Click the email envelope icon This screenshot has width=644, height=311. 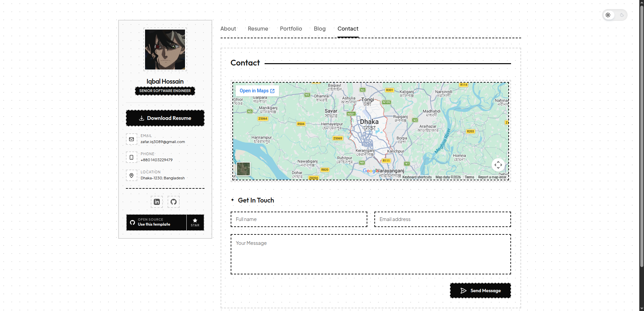(x=132, y=139)
